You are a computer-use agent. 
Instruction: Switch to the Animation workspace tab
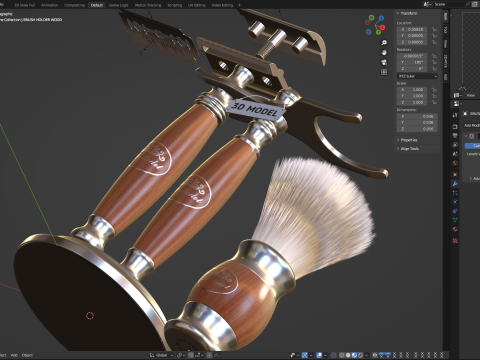pyautogui.click(x=49, y=5)
